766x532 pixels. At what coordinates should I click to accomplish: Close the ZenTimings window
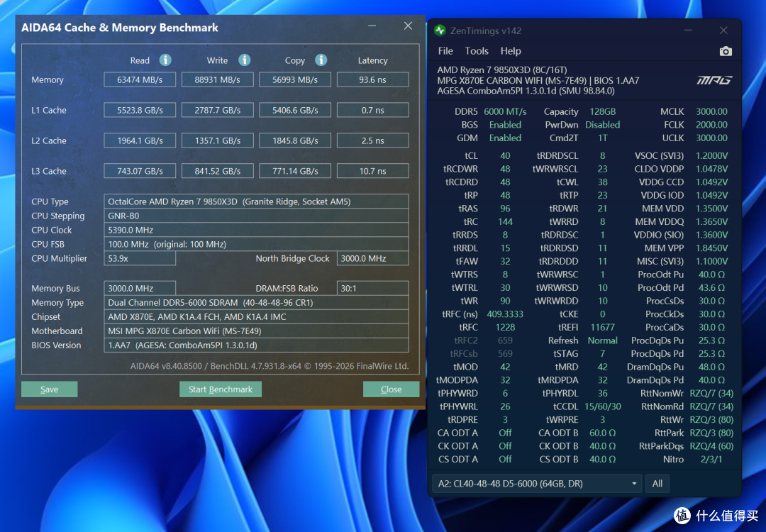click(723, 31)
